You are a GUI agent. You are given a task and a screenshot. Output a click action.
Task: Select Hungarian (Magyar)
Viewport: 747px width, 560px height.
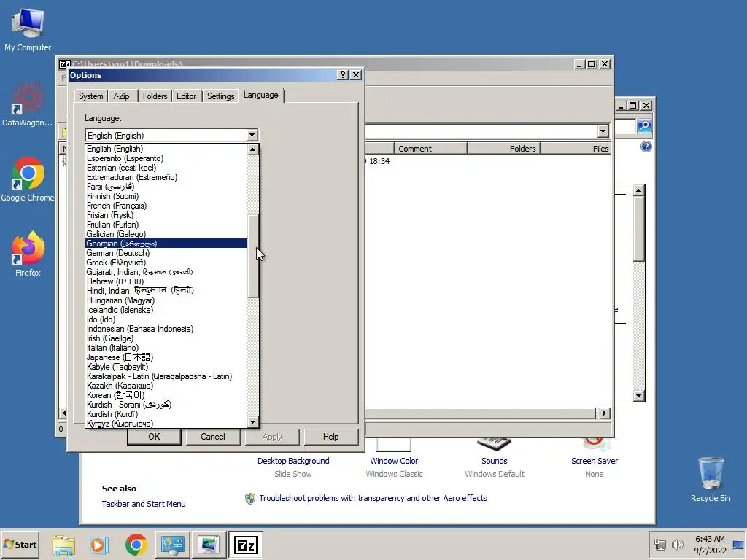pyautogui.click(x=166, y=300)
